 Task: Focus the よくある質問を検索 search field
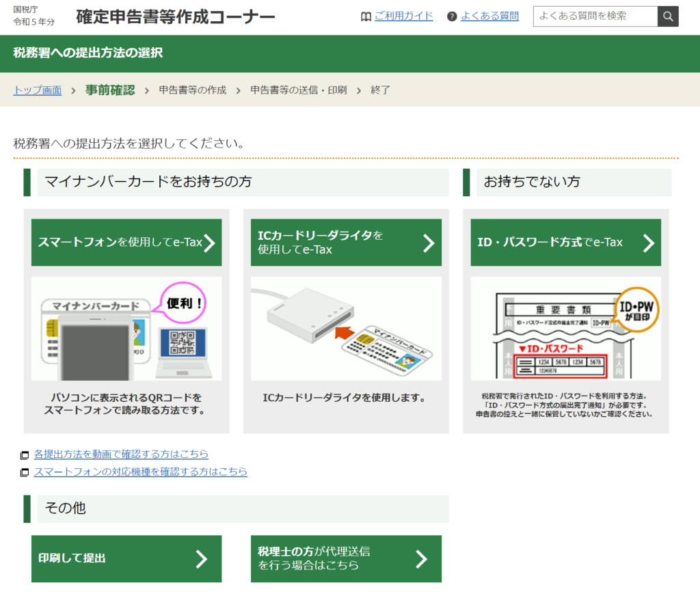[595, 16]
